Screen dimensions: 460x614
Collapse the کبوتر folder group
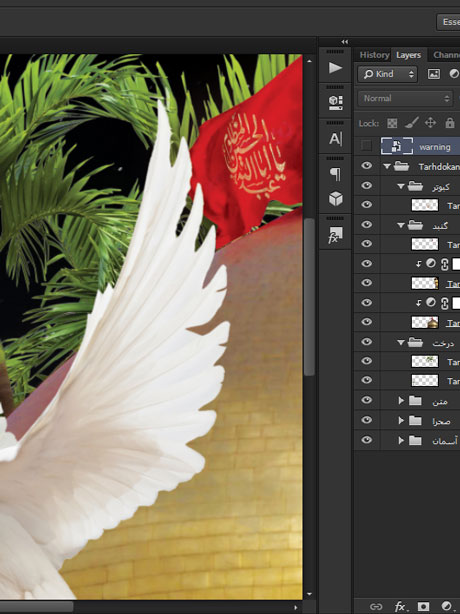tap(400, 186)
